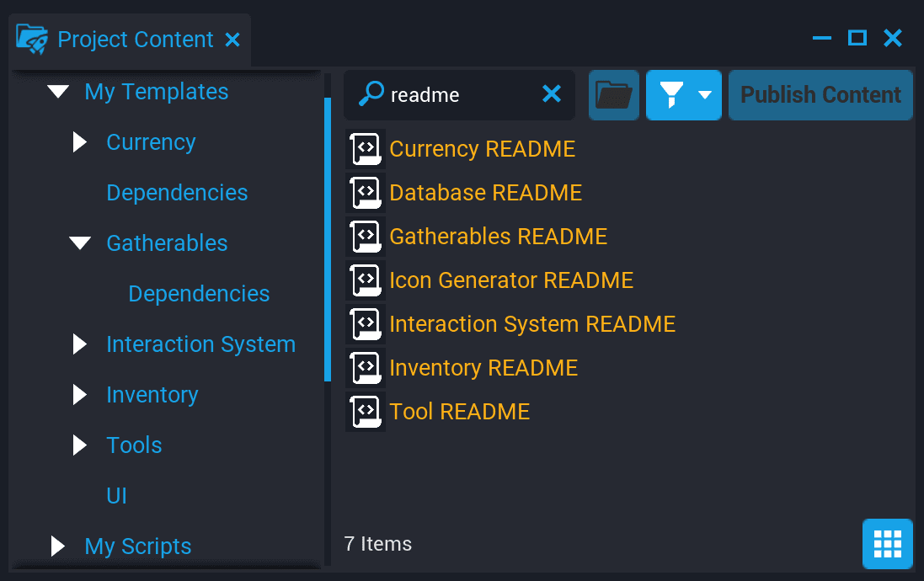
Task: Open the filter dropdown arrow
Action: pos(706,94)
